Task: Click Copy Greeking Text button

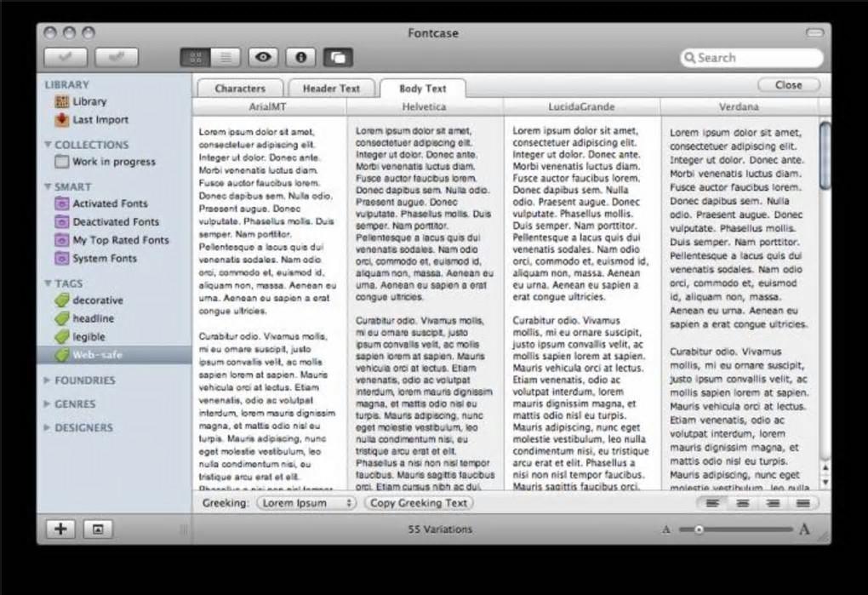Action: (x=419, y=503)
